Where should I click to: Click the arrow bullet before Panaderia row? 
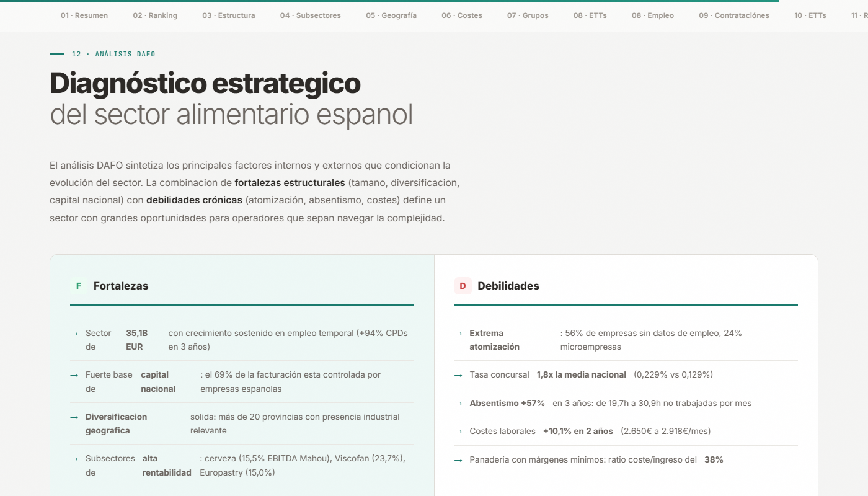pyautogui.click(x=458, y=460)
